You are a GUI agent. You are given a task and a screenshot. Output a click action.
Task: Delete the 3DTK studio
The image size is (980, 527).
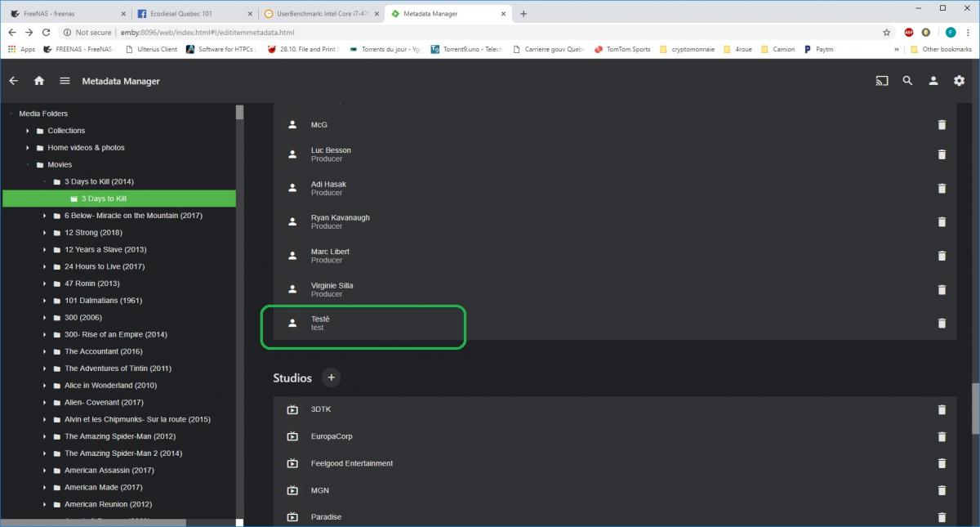[x=942, y=409]
